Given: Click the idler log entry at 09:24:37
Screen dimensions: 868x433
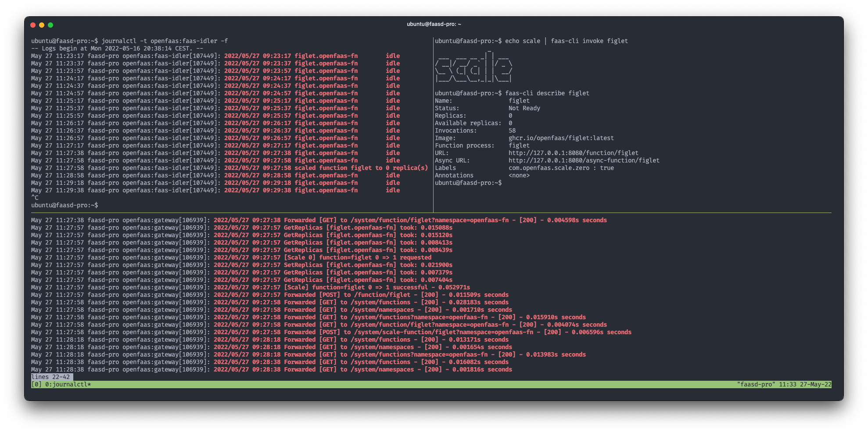Looking at the screenshot, I should click(215, 86).
